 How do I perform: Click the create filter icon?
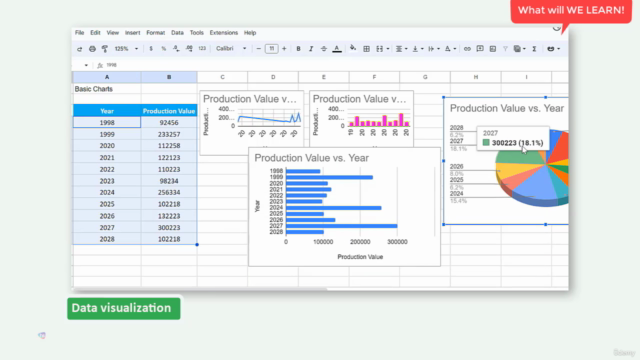tap(505, 49)
